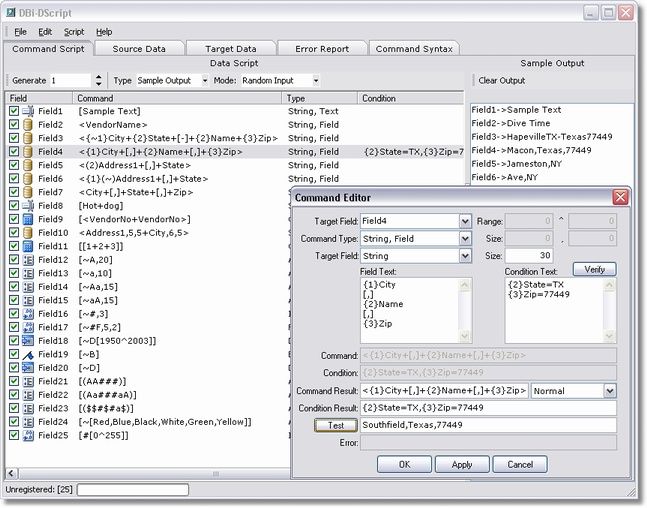
Task: Click the boolean icon beside Field19
Action: (28, 354)
